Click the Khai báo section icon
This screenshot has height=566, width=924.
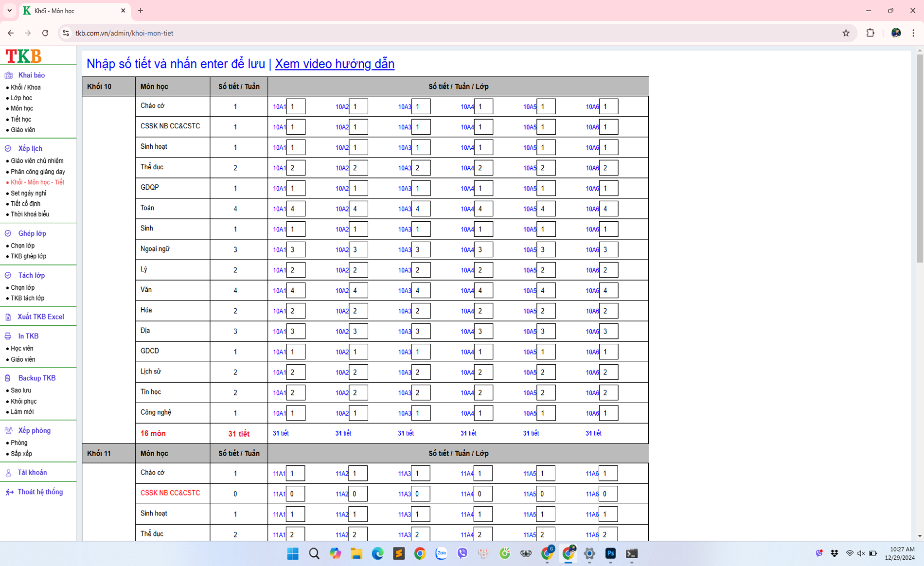[x=8, y=75]
